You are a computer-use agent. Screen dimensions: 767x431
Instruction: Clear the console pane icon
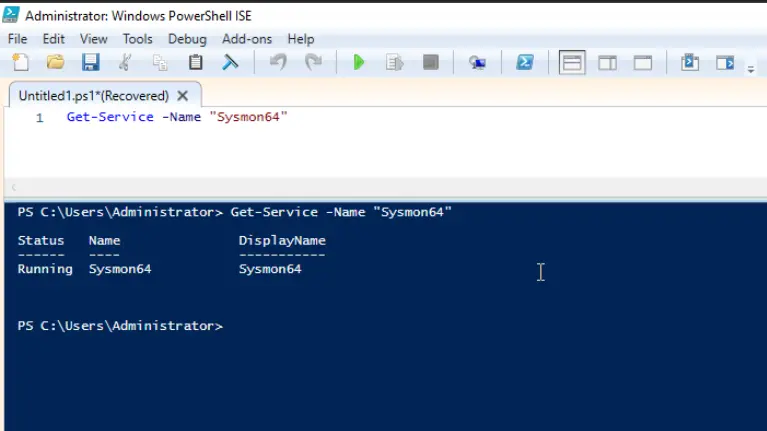pos(230,63)
